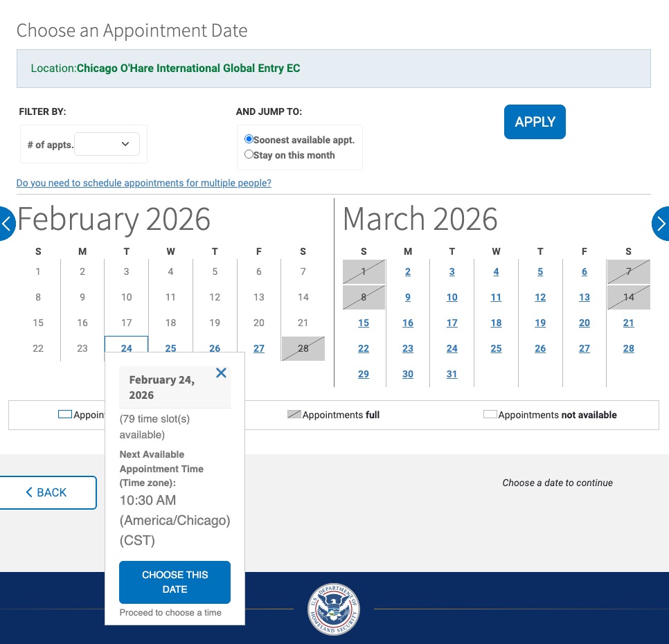Screen dimensions: 669x644
Task: Click the next month navigation arrow
Action: coord(662,223)
